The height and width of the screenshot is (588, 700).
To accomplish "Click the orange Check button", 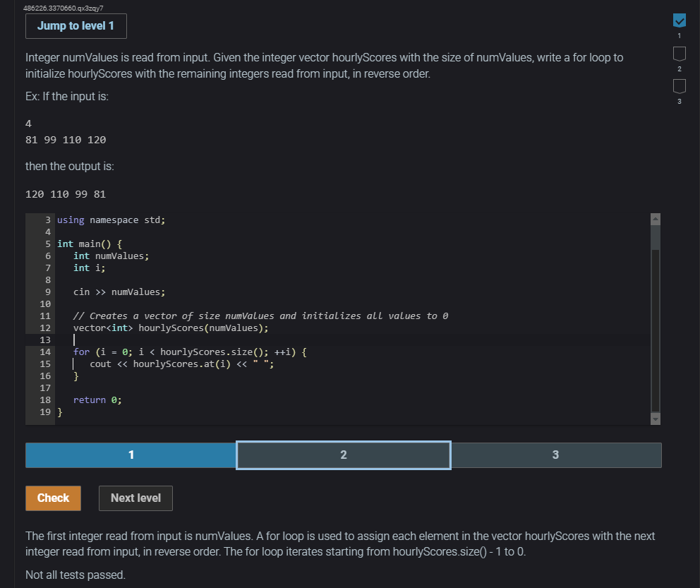I will coord(53,498).
